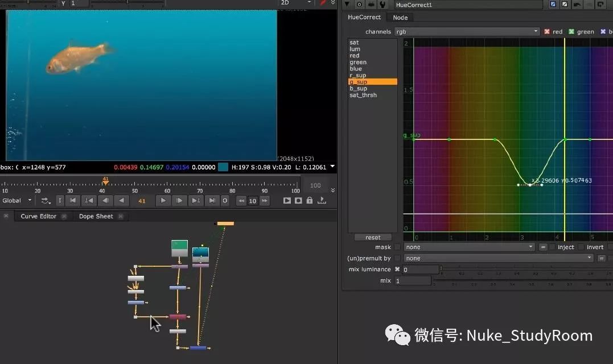
Task: Select the sat_thrsh curve
Action: pyautogui.click(x=363, y=96)
